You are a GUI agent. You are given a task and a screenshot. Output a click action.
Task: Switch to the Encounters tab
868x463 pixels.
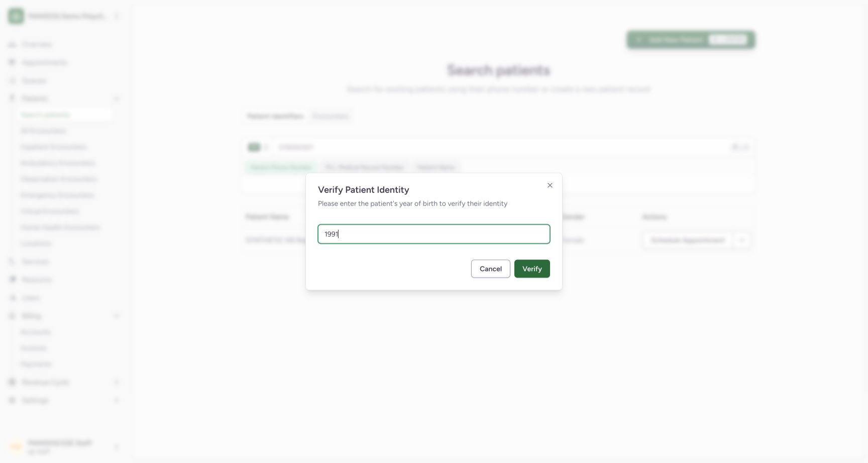331,116
